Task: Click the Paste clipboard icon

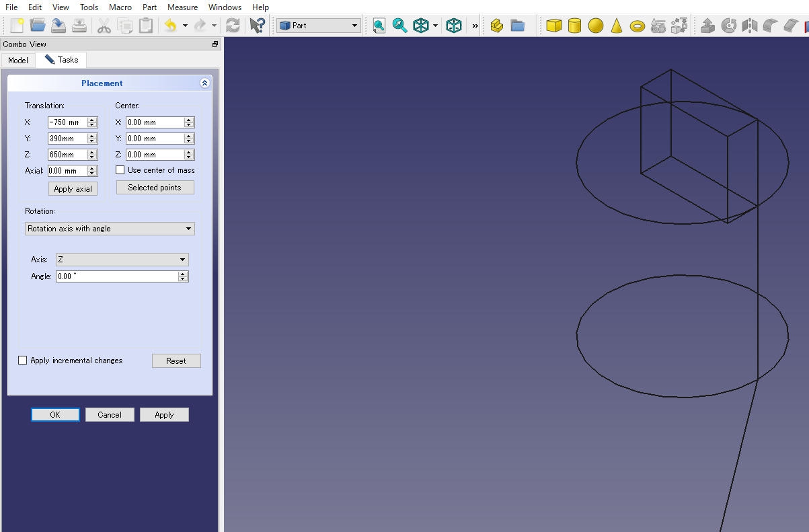Action: 145,26
